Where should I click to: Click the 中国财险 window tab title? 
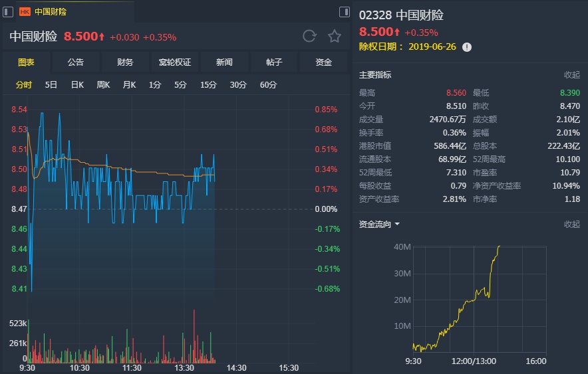pos(51,12)
